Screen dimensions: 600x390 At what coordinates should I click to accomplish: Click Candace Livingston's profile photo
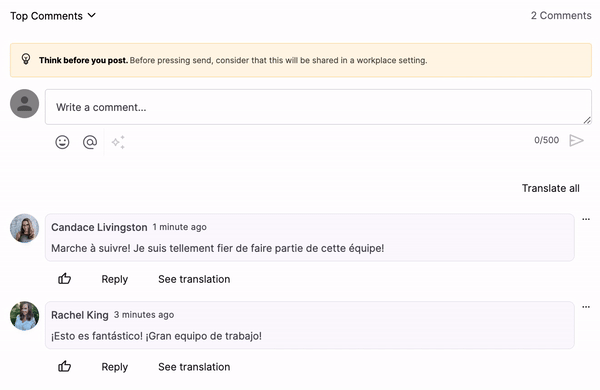[x=24, y=228]
